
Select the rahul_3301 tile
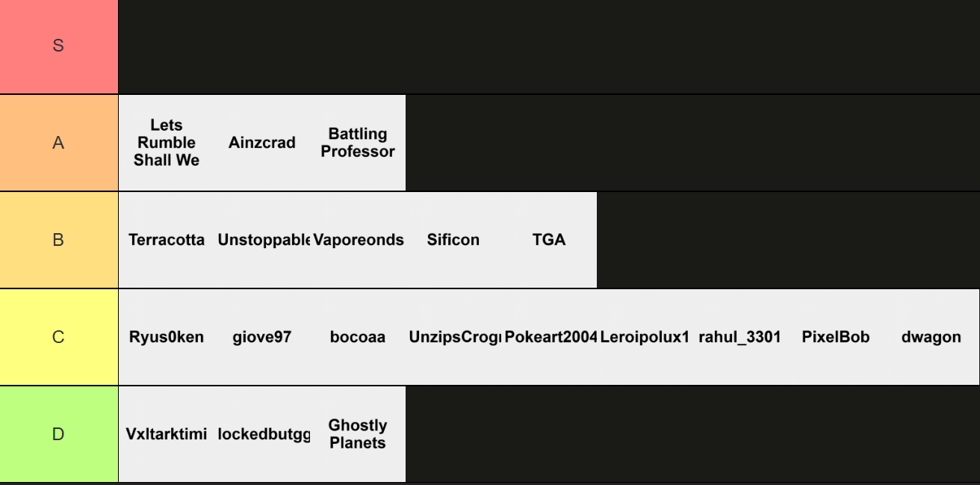point(740,337)
